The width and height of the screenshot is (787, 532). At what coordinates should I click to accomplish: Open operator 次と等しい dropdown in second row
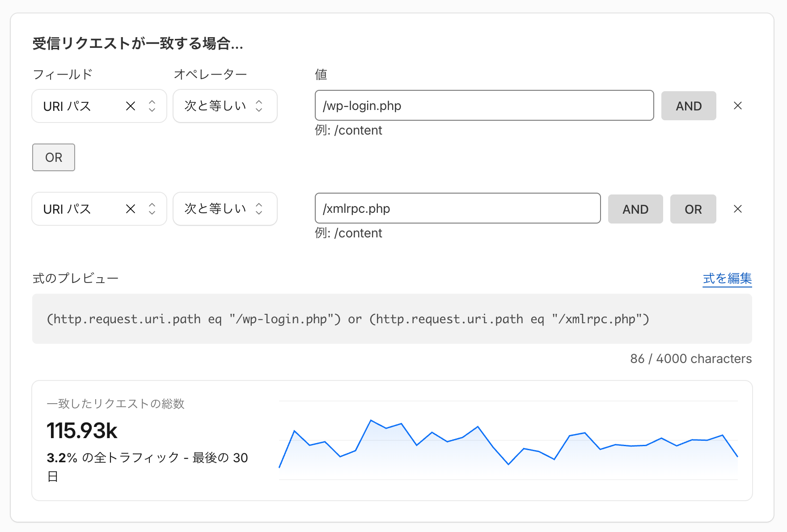(x=225, y=209)
